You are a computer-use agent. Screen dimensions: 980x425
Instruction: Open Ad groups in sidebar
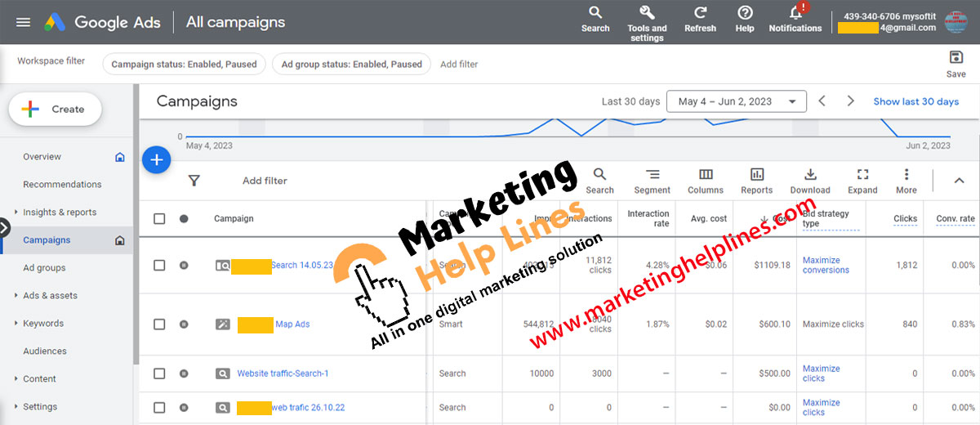45,268
